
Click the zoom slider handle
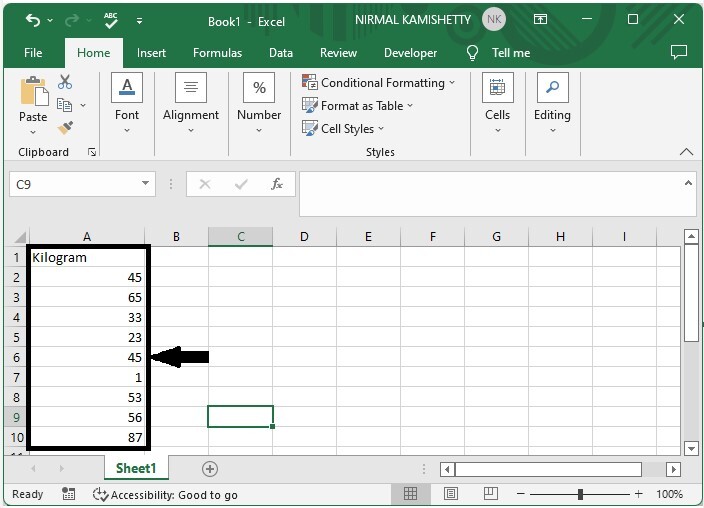[580, 494]
